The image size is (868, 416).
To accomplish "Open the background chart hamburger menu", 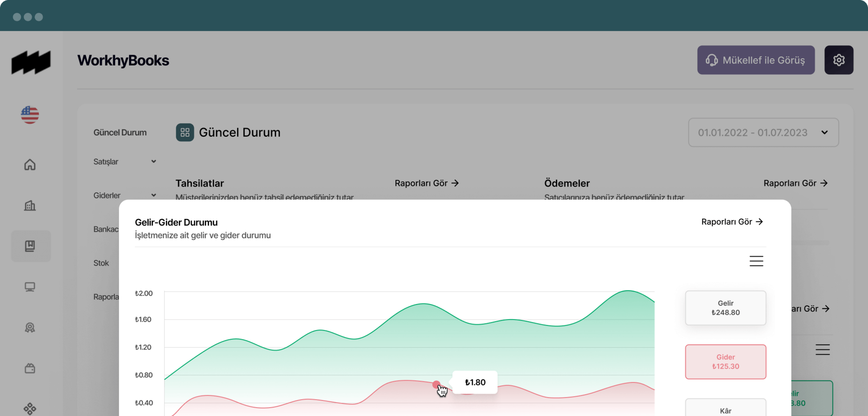I will [822, 350].
